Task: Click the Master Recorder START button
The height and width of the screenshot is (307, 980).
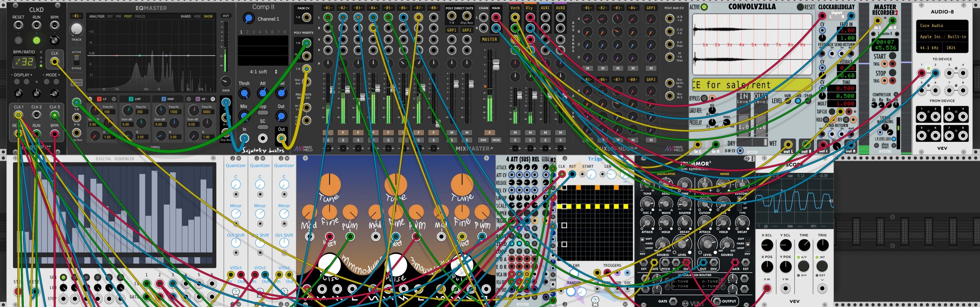Action: tap(892, 56)
